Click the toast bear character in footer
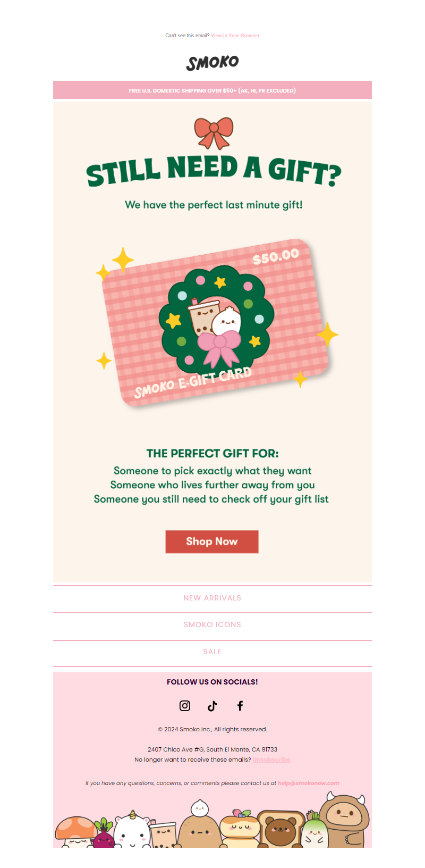The height and width of the screenshot is (868, 425). pyautogui.click(x=280, y=830)
